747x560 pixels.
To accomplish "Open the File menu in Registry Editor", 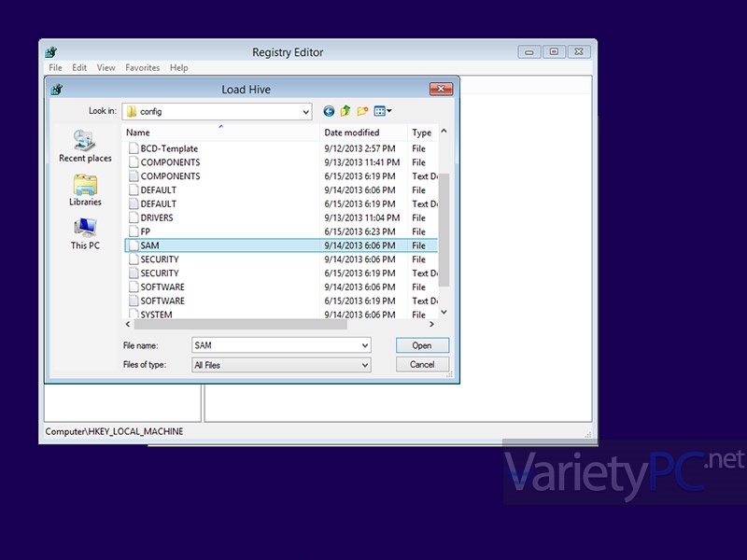I will [55, 67].
